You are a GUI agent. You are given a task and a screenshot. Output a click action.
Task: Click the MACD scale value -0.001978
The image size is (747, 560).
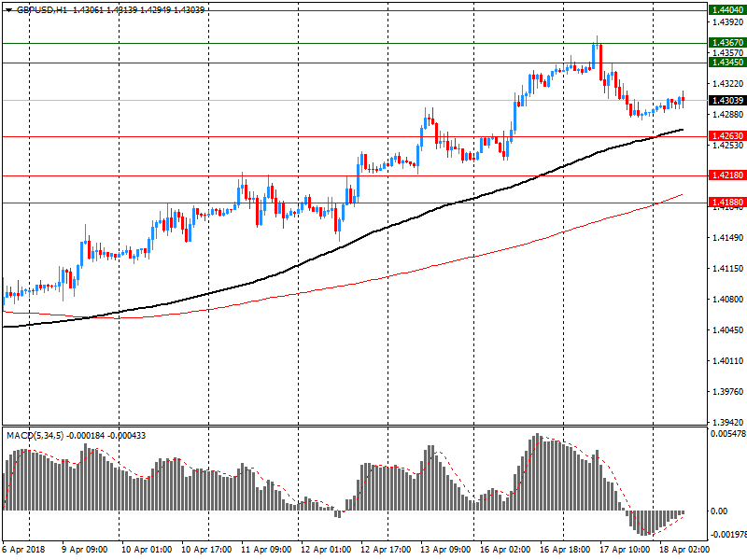coord(728,534)
